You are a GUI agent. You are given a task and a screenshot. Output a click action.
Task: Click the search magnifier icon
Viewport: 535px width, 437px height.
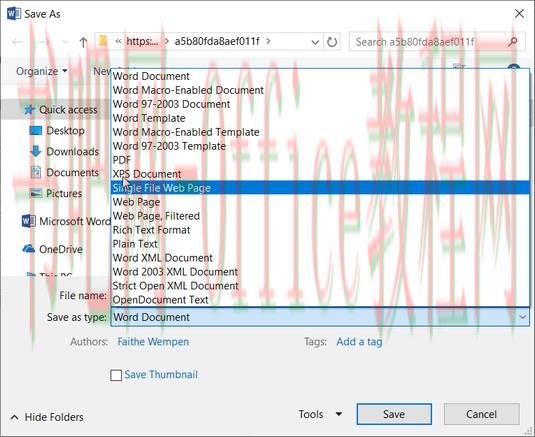[512, 42]
